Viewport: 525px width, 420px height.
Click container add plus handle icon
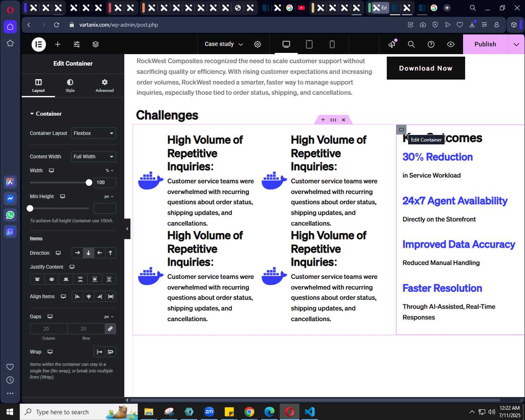point(323,120)
